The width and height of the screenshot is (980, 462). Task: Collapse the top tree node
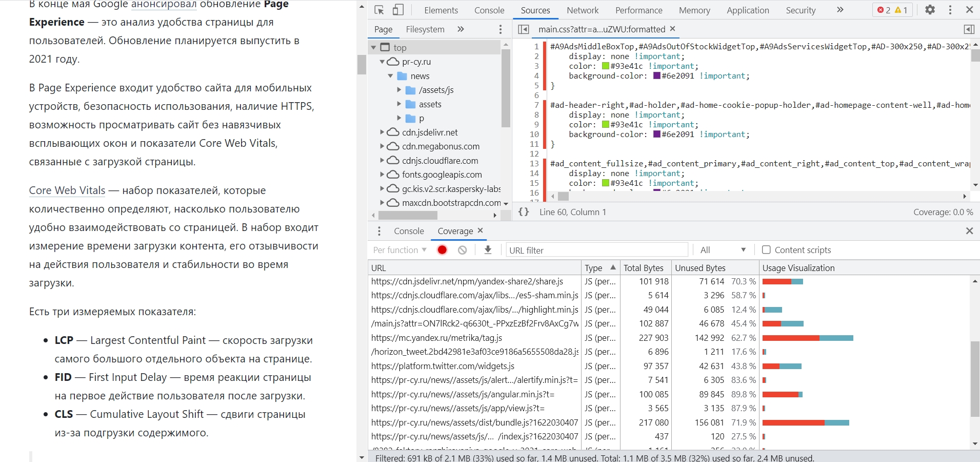[x=373, y=47]
